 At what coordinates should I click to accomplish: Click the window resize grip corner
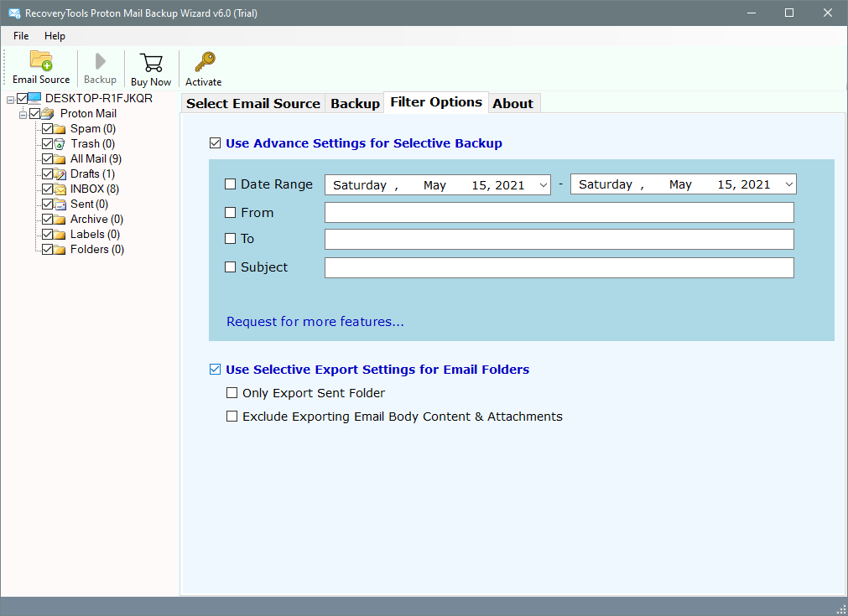click(841, 609)
